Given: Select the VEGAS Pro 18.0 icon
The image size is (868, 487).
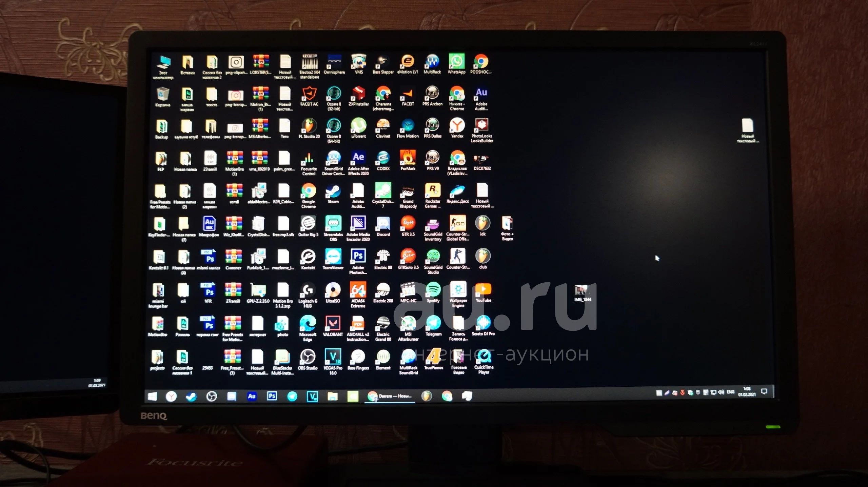Looking at the screenshot, I should click(333, 362).
